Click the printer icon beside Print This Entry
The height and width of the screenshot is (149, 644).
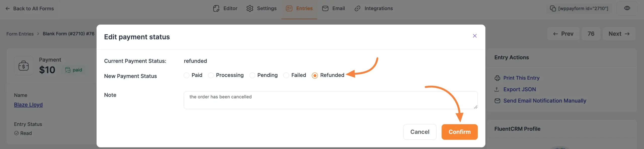pyautogui.click(x=497, y=78)
